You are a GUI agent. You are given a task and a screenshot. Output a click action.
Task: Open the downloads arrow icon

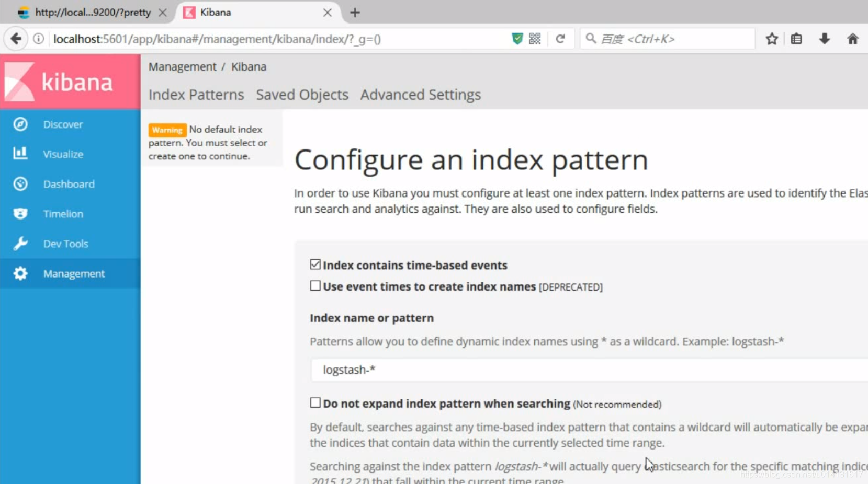pos(825,39)
